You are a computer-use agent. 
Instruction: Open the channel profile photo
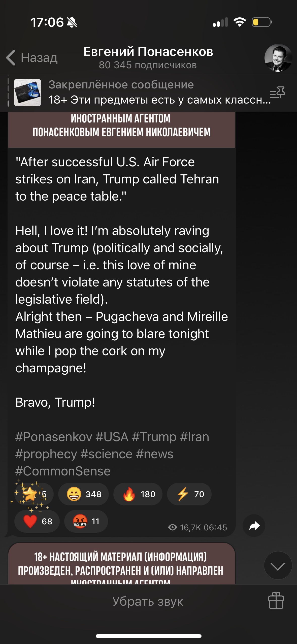[x=278, y=58]
